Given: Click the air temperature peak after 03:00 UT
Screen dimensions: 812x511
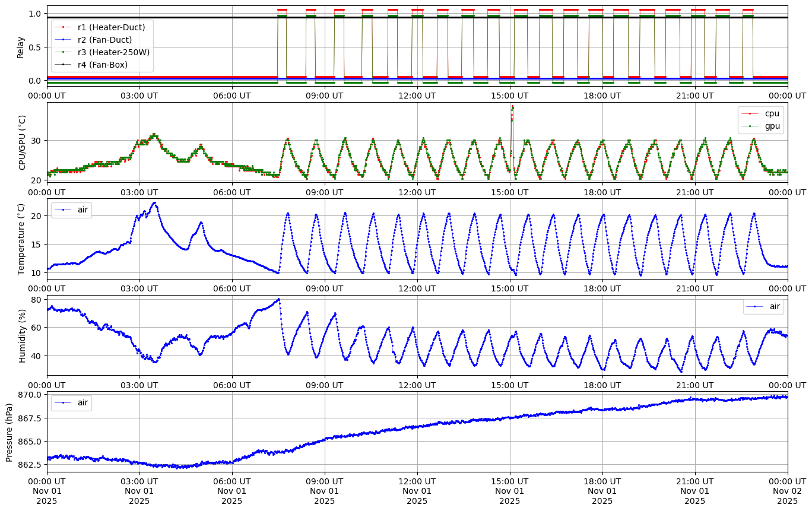Looking at the screenshot, I should point(154,203).
